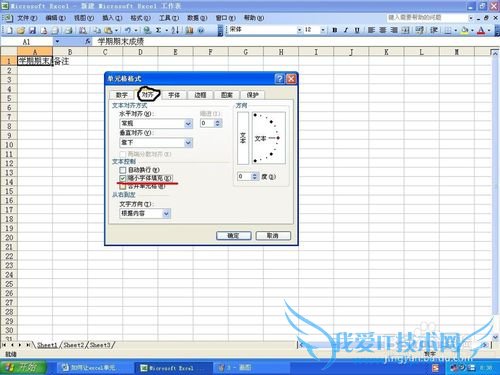The image size is (500, 375).
Task: Click the Undo arrow icon
Action: (x=128, y=30)
